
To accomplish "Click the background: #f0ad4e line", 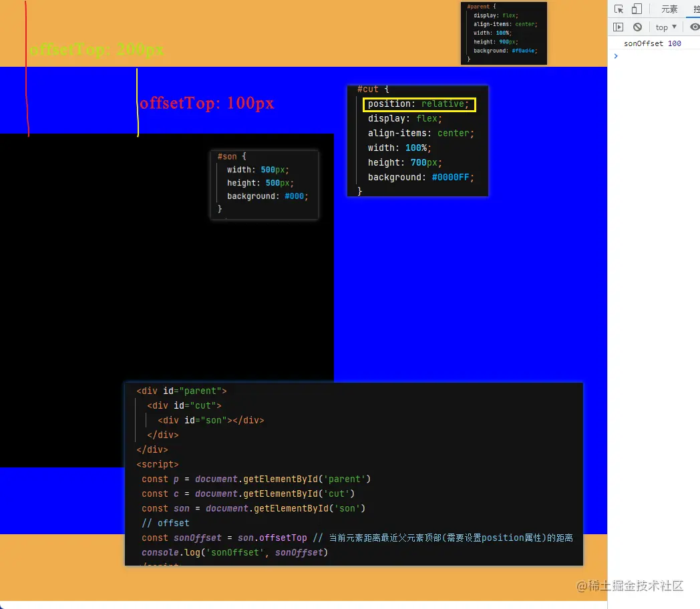I will [505, 51].
